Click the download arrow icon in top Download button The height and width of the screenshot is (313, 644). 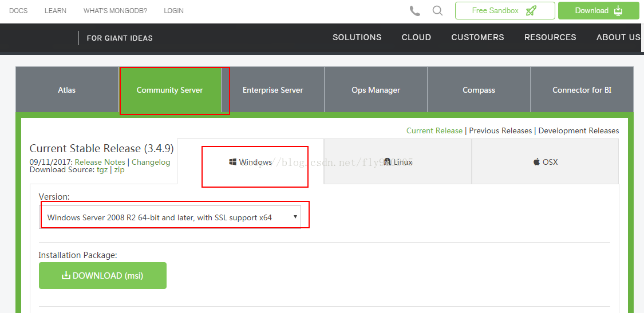[x=618, y=11]
